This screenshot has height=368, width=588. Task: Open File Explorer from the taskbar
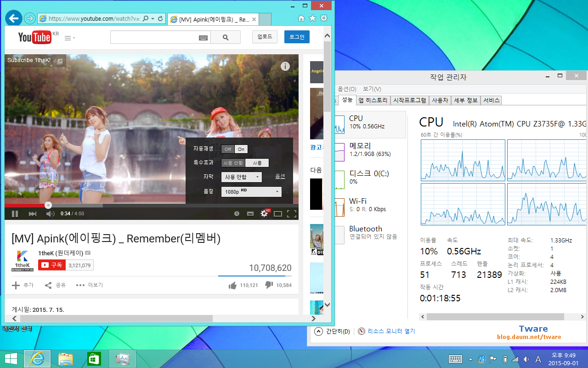pos(66,359)
